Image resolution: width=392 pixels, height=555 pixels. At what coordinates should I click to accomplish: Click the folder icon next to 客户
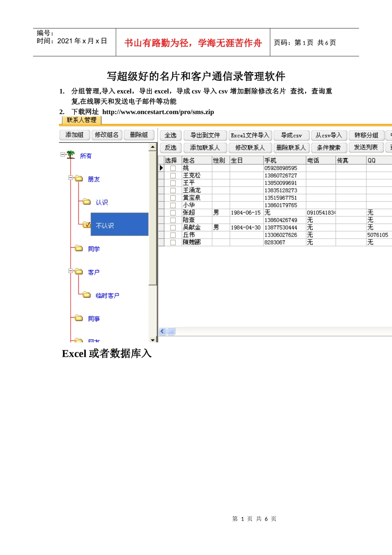[79, 271]
